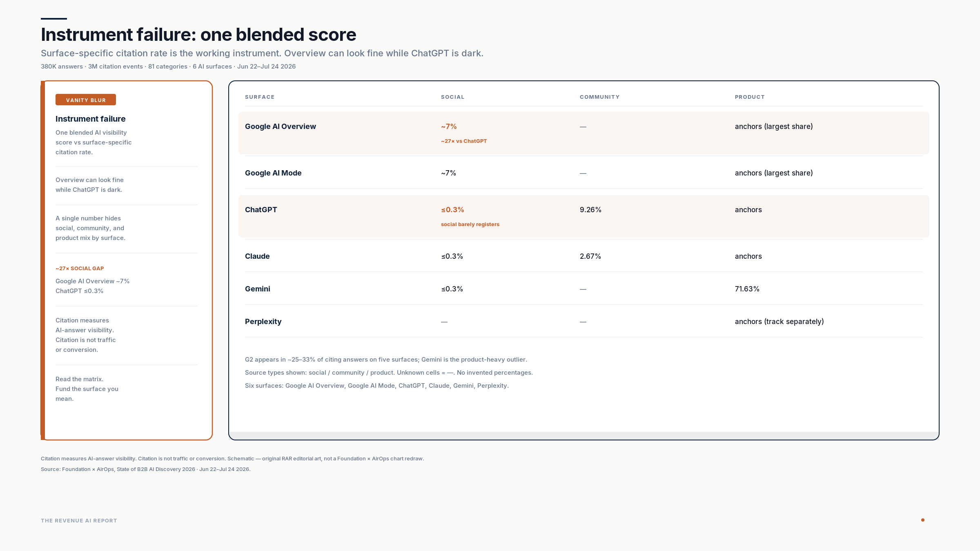
Task: Click the SURFACE column header
Action: click(260, 97)
